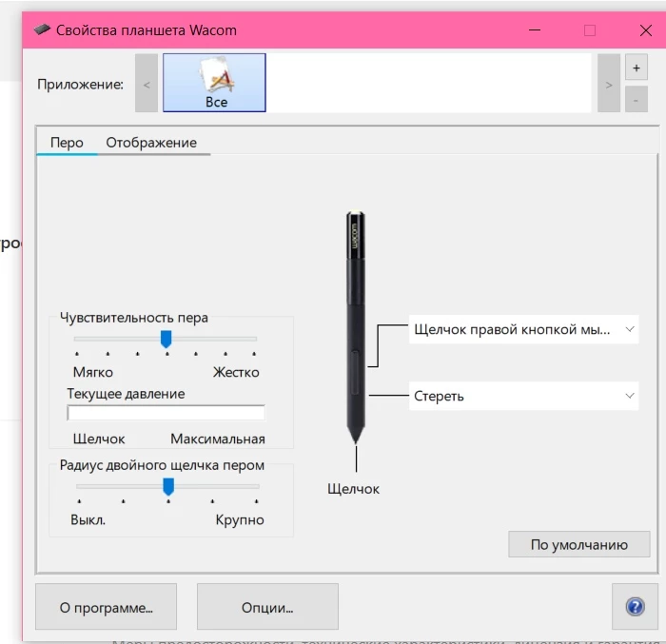The image size is (666, 644).
Task: Close the Wacom properties window
Action: click(x=646, y=30)
